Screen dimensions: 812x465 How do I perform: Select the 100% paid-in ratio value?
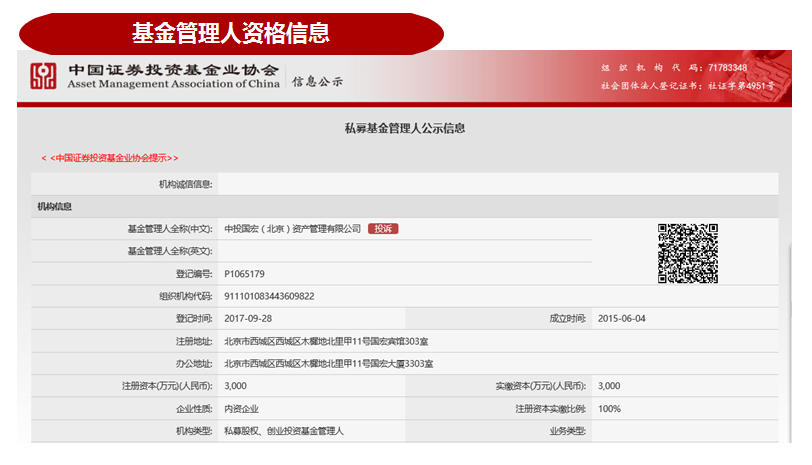[609, 409]
